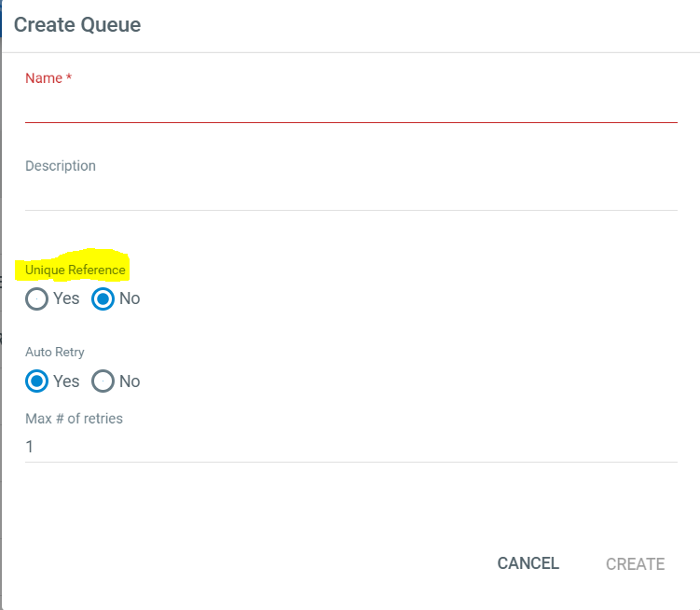Image resolution: width=700 pixels, height=610 pixels.
Task: Click the Description label text
Action: tap(61, 166)
